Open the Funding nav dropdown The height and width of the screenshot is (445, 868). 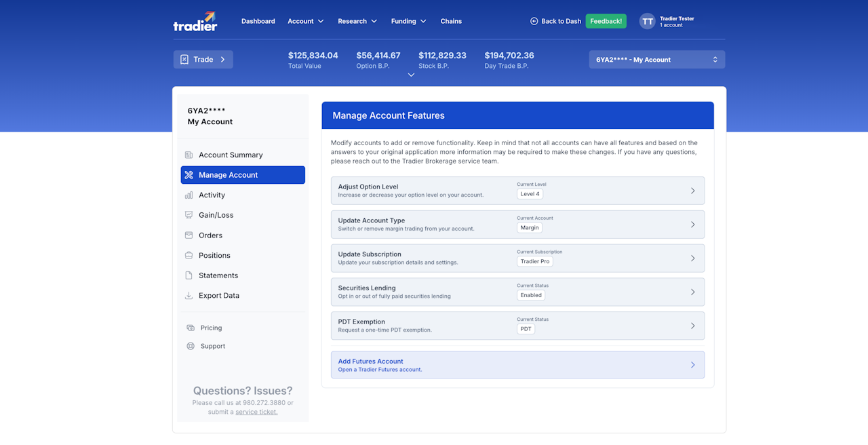[409, 21]
